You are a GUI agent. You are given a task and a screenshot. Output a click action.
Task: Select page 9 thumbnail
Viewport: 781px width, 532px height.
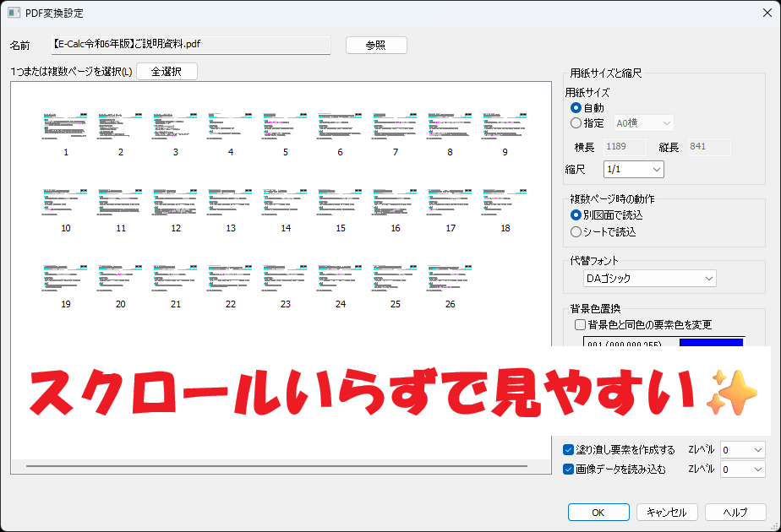(505, 127)
